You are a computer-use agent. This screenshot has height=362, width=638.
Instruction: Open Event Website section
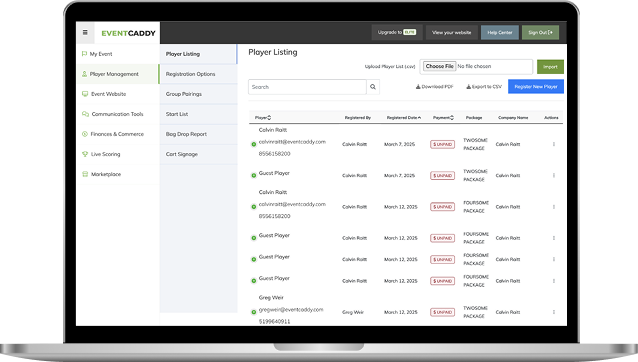(118, 94)
